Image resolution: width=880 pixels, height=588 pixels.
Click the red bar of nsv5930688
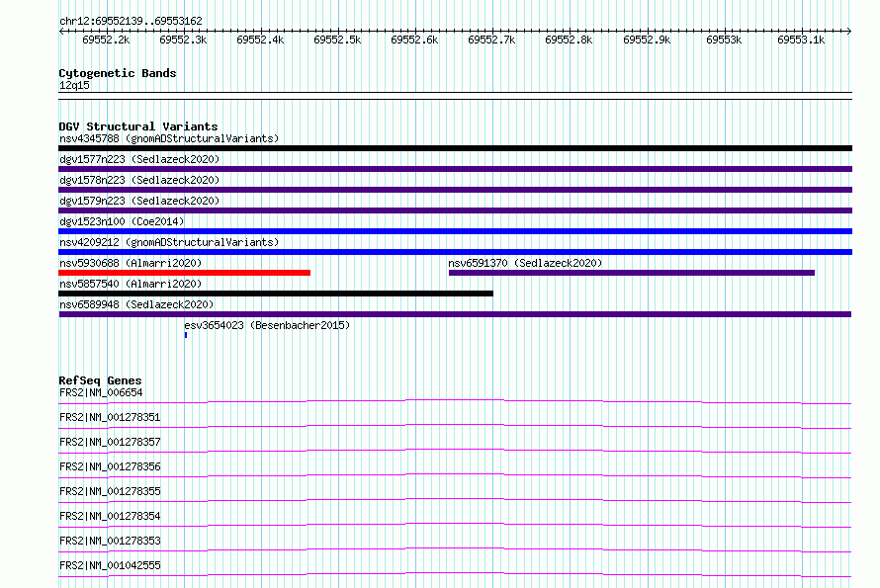pos(184,273)
